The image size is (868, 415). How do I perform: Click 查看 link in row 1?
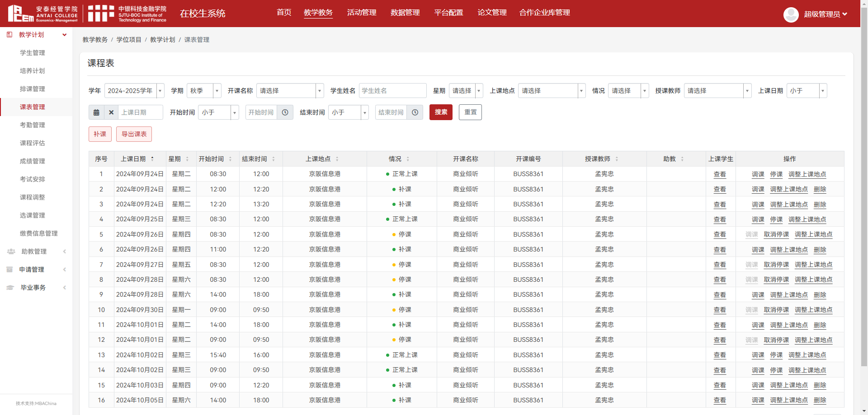pos(720,174)
